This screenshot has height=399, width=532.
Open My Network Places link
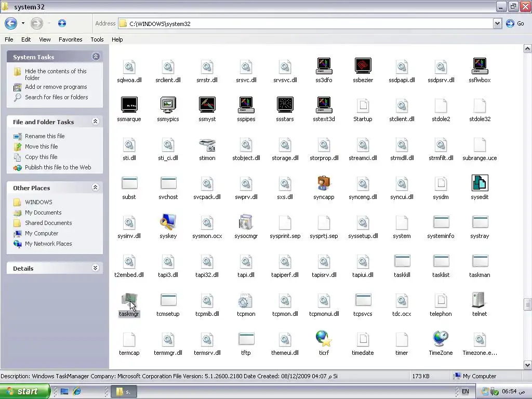[x=48, y=244]
